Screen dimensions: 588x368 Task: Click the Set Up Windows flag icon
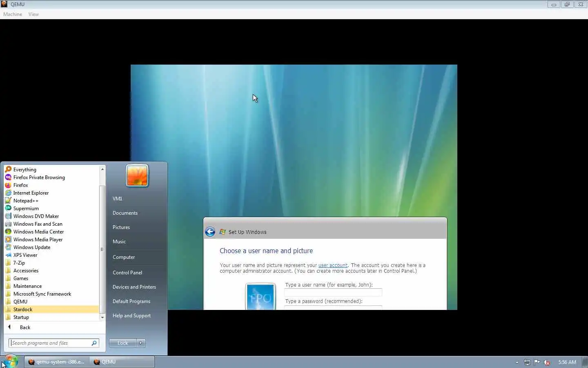[x=223, y=232]
